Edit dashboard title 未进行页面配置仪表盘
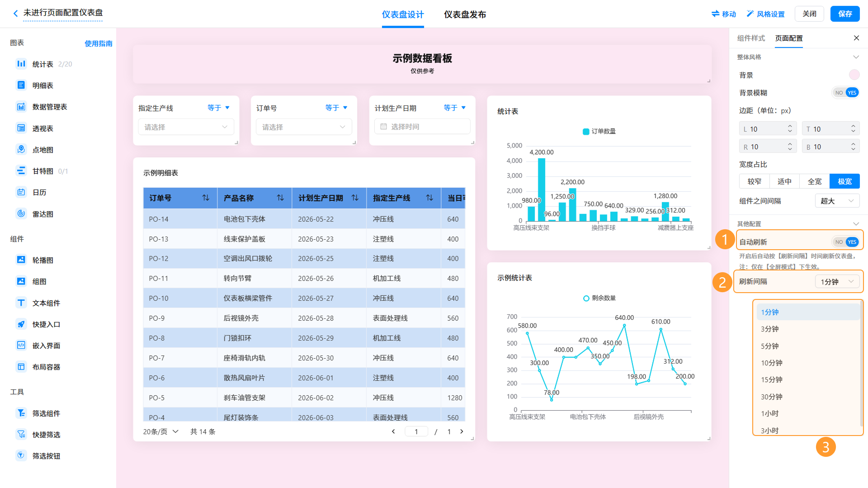The image size is (868, 488). click(x=63, y=13)
